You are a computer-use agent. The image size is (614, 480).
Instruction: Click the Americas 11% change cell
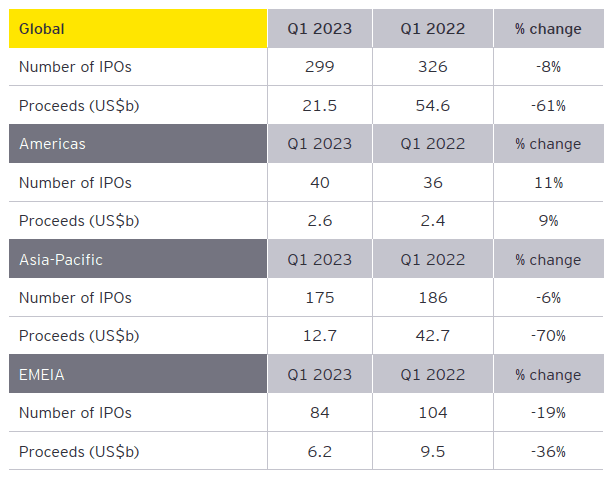[549, 182]
